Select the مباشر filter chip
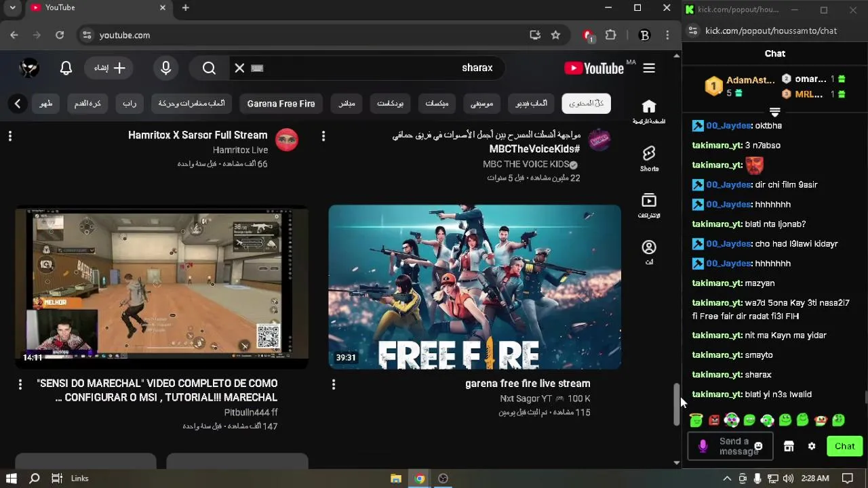The image size is (868, 488). click(347, 104)
